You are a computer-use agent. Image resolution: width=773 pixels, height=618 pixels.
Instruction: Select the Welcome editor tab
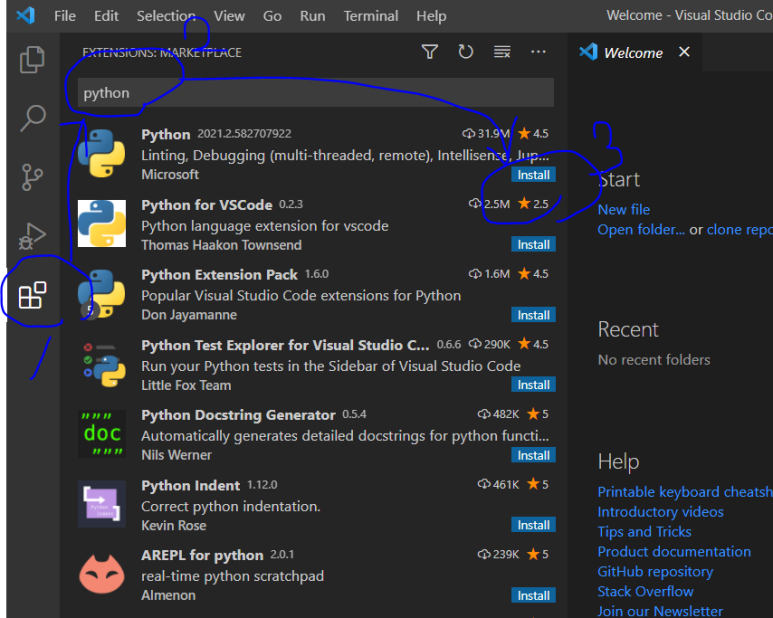[633, 53]
